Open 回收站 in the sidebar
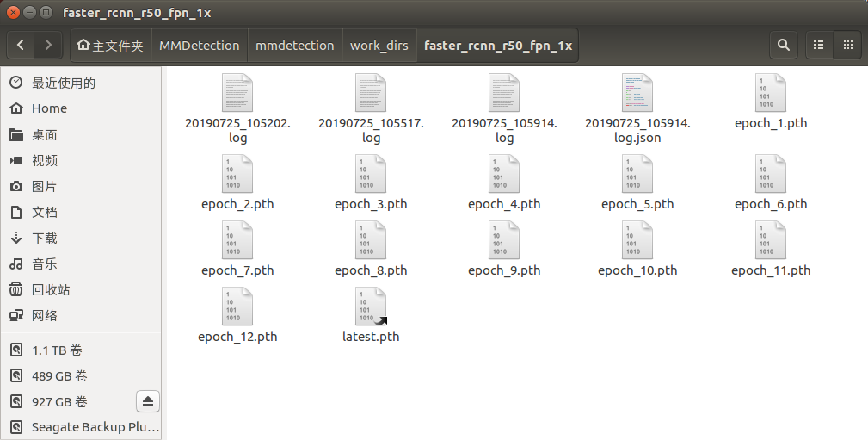The height and width of the screenshot is (440, 868). (81, 289)
